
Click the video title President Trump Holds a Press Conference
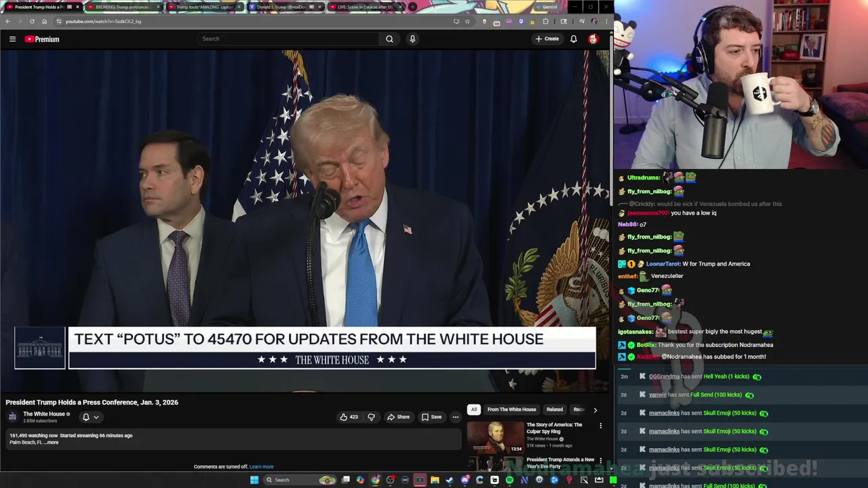pos(92,402)
